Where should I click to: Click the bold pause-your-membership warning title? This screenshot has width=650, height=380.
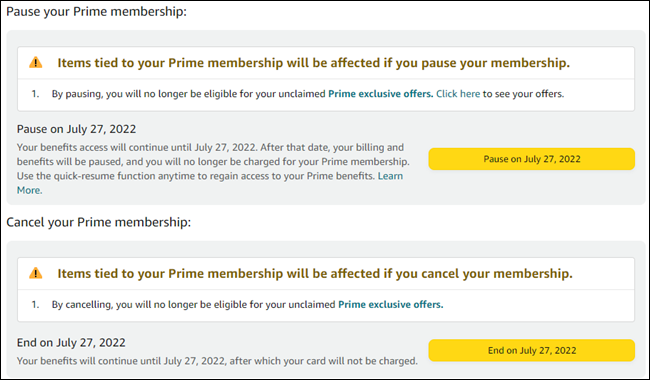click(313, 63)
